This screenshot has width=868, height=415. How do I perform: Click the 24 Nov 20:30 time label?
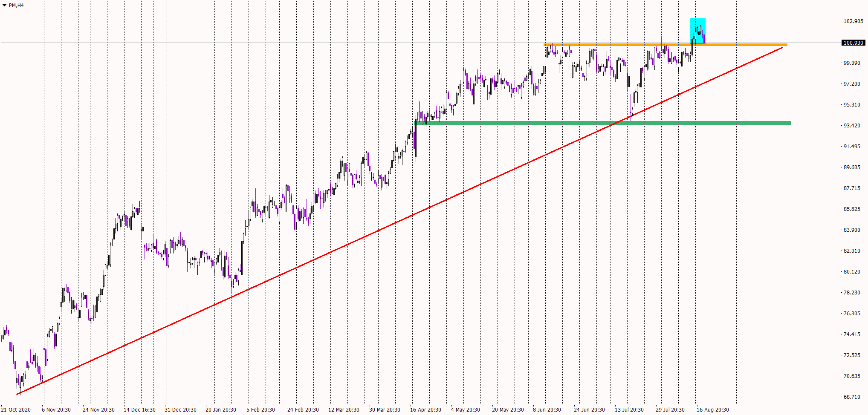[x=98, y=410]
